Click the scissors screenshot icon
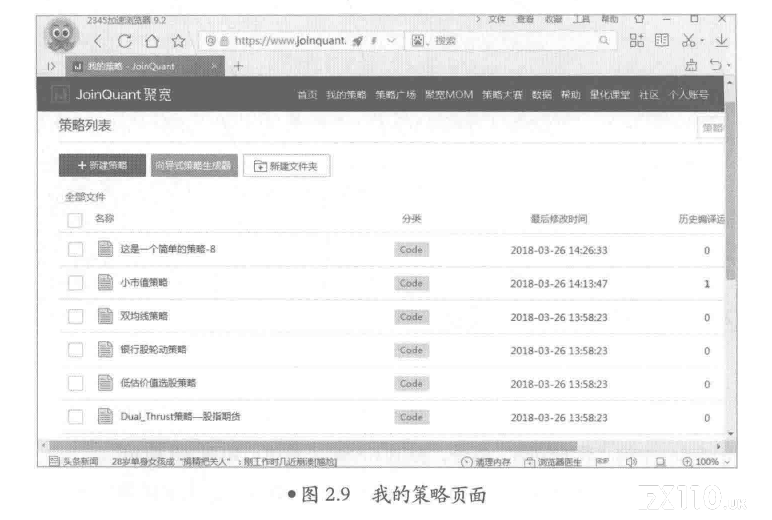The width and height of the screenshot is (772, 520). (x=689, y=40)
